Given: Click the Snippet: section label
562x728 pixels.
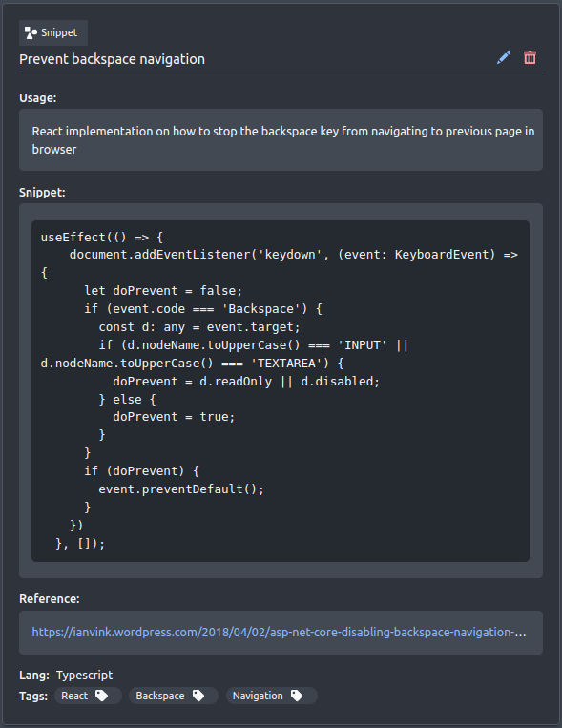Looking at the screenshot, I should click(42, 192).
